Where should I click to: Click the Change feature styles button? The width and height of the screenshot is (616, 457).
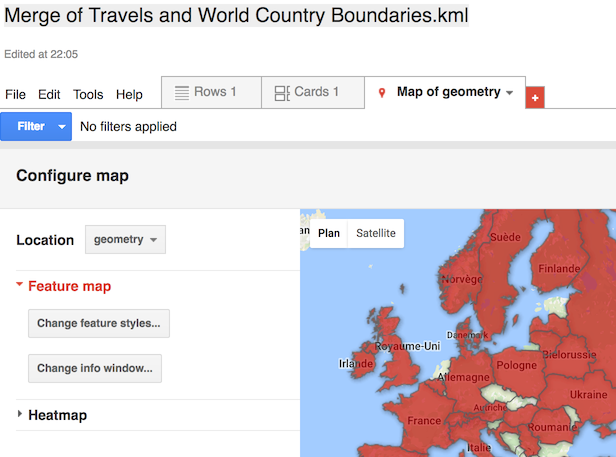(x=98, y=324)
